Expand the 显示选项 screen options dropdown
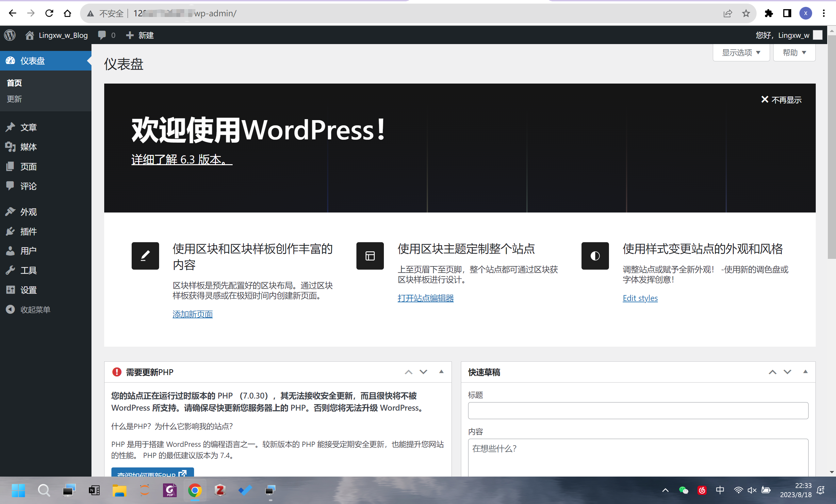 tap(741, 53)
